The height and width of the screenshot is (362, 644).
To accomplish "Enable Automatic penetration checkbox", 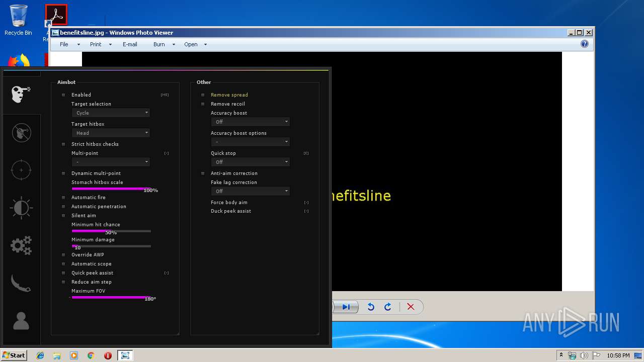I will pyautogui.click(x=63, y=206).
